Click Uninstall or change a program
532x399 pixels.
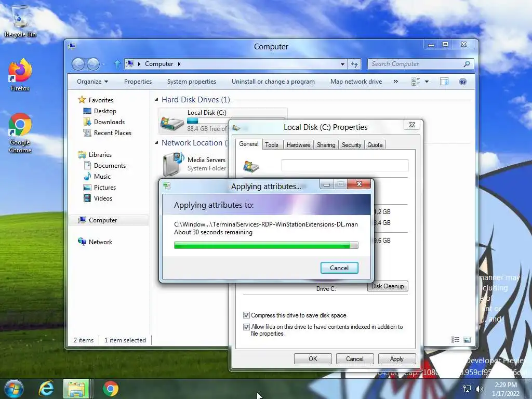(x=273, y=82)
